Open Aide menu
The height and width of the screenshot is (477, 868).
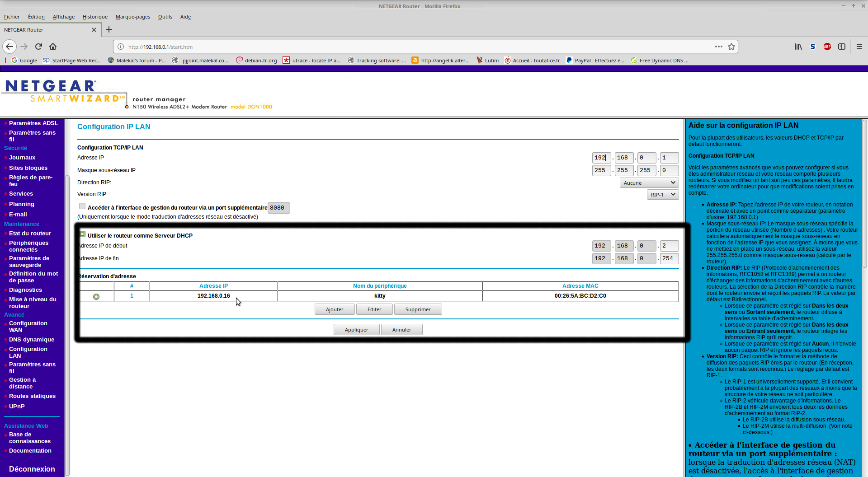tap(185, 17)
